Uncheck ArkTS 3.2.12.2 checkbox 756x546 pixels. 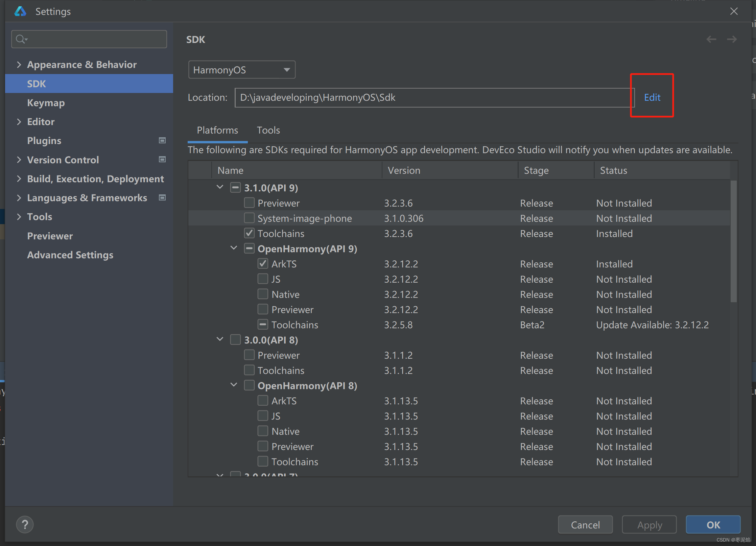[x=263, y=263]
